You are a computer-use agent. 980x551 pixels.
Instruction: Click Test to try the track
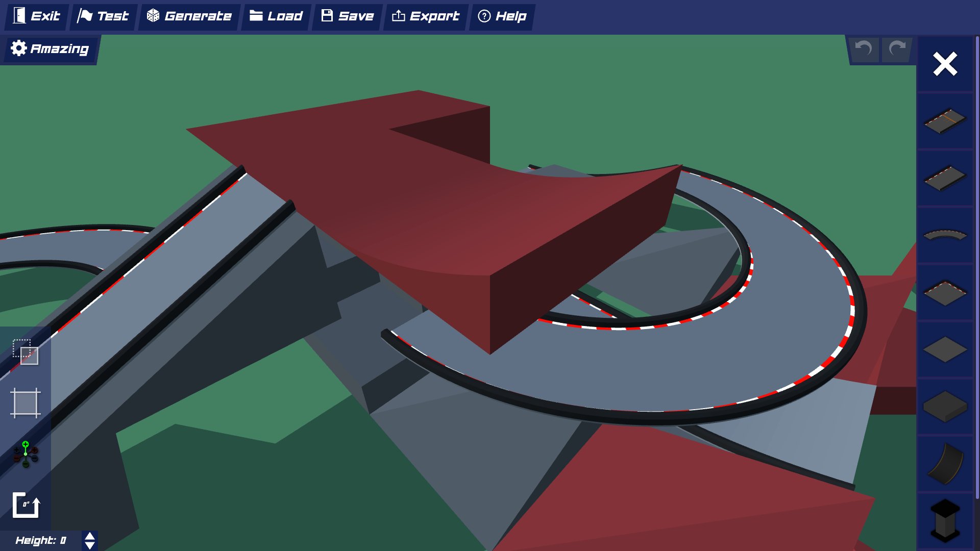coord(104,16)
